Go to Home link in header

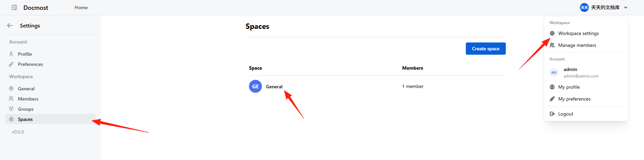81,7
